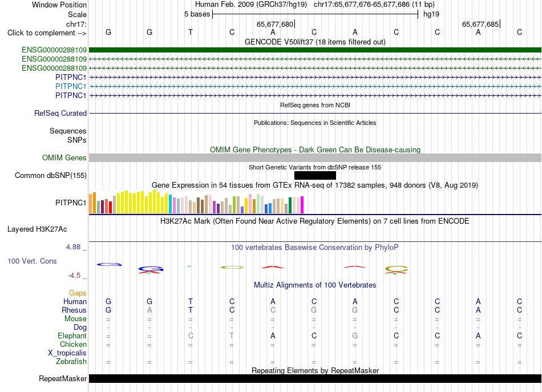542x392 pixels.
Task: Open the OMIM Genes track label
Action: pyautogui.click(x=64, y=157)
